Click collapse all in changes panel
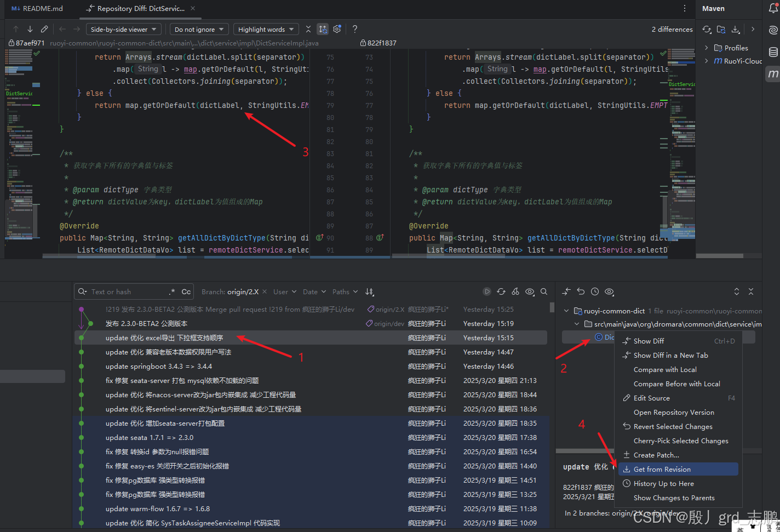780x532 pixels. pyautogui.click(x=751, y=291)
